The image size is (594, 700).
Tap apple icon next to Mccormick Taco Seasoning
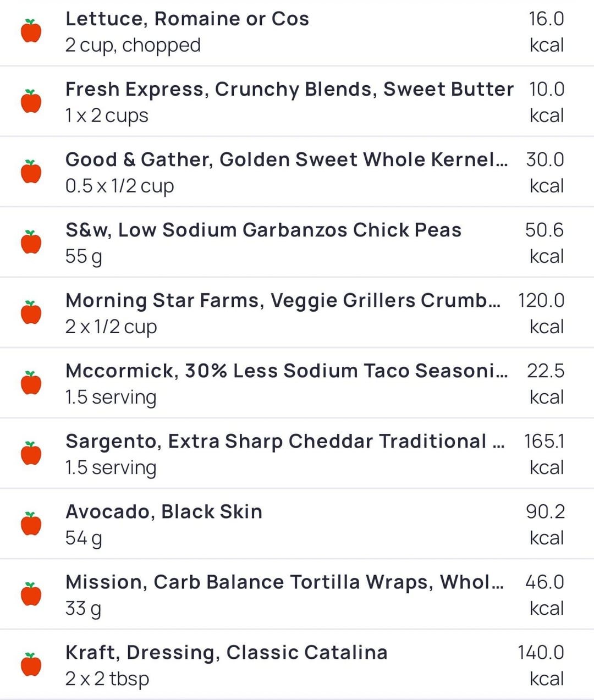tap(31, 383)
